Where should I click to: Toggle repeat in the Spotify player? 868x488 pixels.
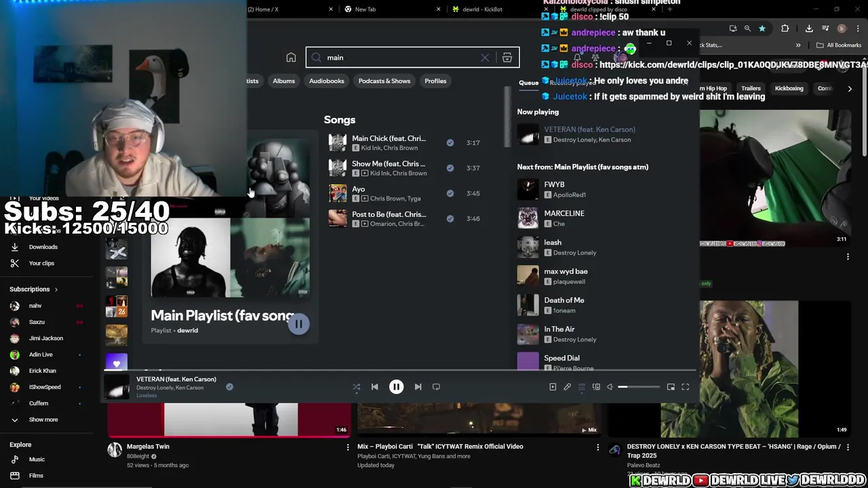pyautogui.click(x=436, y=387)
